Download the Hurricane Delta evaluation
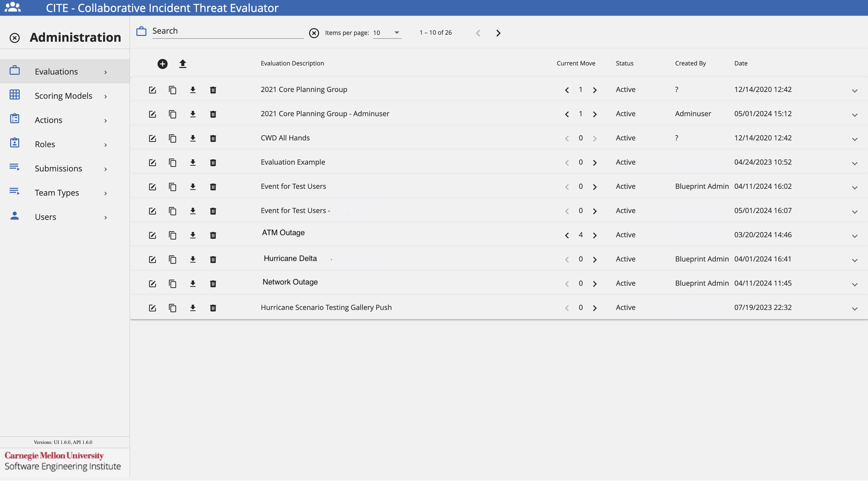Screen dimensions: 868x484 point(193,259)
